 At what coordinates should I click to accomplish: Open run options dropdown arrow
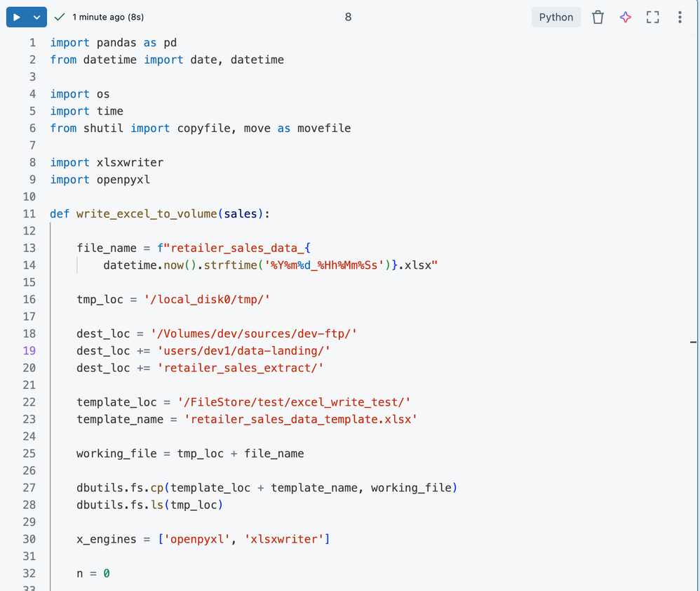[x=37, y=17]
